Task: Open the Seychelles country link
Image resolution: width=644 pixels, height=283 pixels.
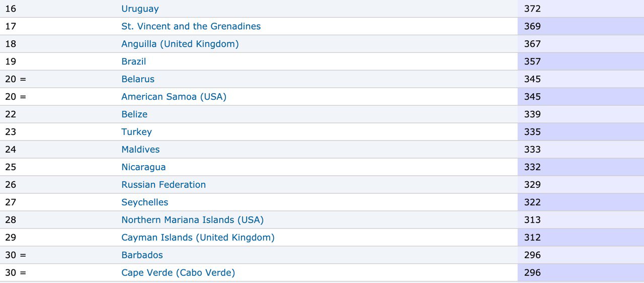Action: point(144,202)
